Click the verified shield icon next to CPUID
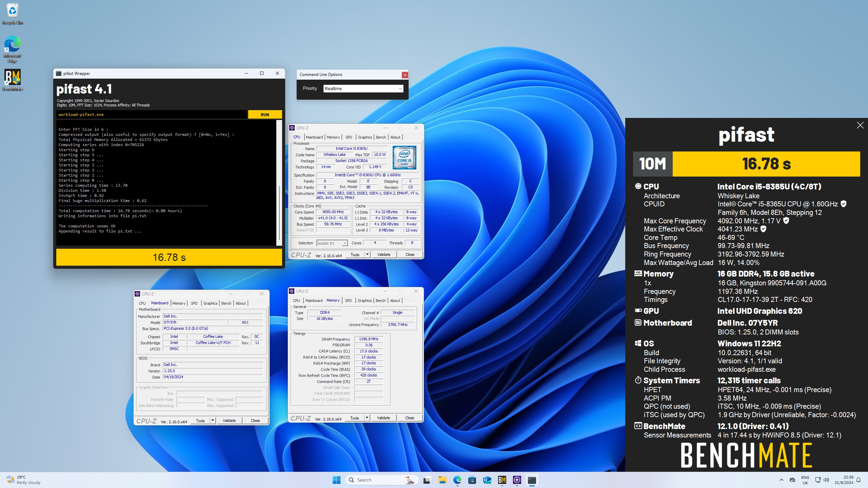Screen dimensions: 868x488 tap(844, 204)
